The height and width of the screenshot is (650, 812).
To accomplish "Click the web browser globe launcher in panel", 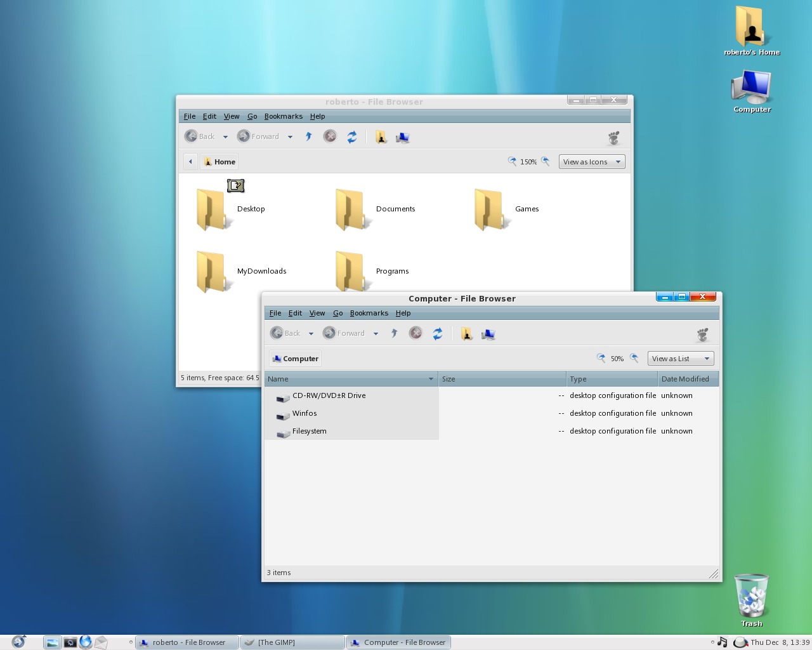I will pyautogui.click(x=86, y=642).
